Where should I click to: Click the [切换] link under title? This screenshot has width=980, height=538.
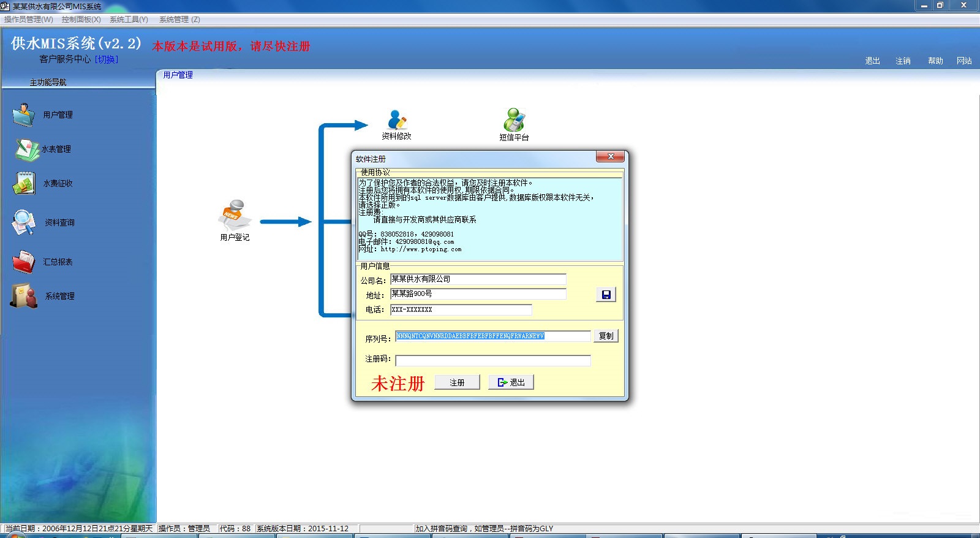107,59
